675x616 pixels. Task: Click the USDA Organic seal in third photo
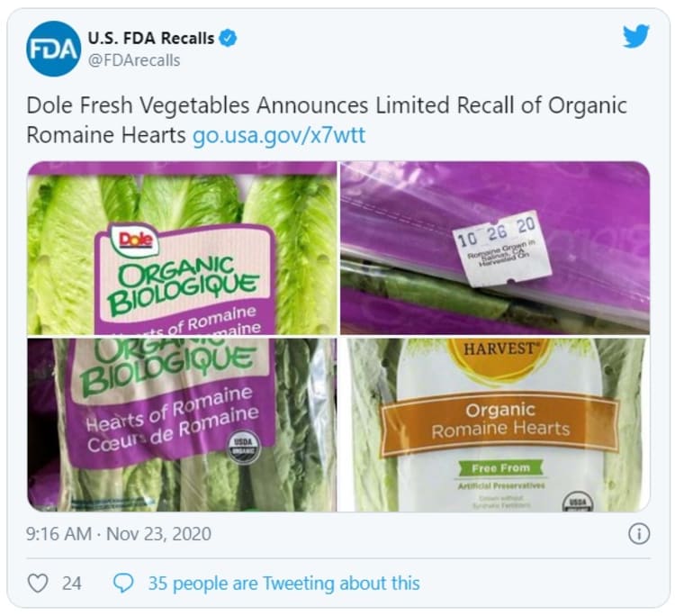(x=243, y=448)
